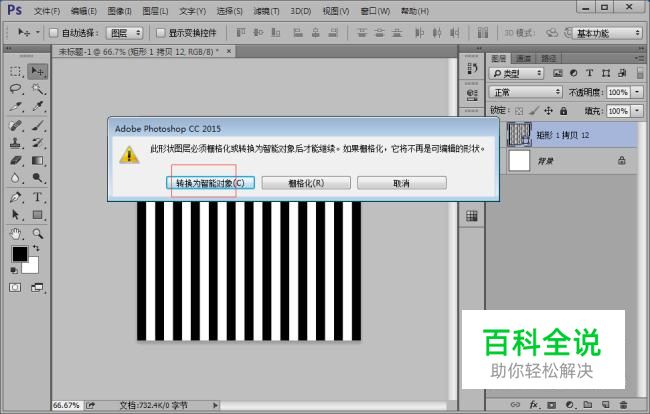Image resolution: width=650 pixels, height=414 pixels.
Task: Select the Spot Healing Brush tool
Action: pyautogui.click(x=16, y=125)
